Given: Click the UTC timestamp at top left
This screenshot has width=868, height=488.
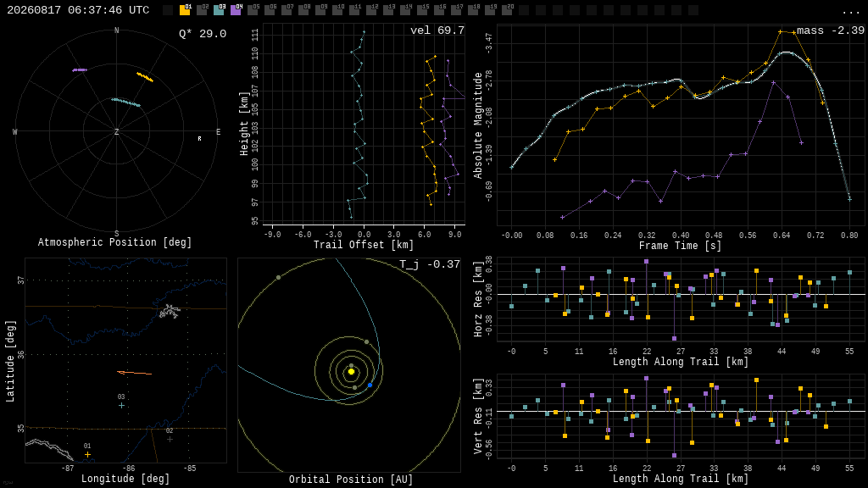Looking at the screenshot, I should [x=78, y=10].
